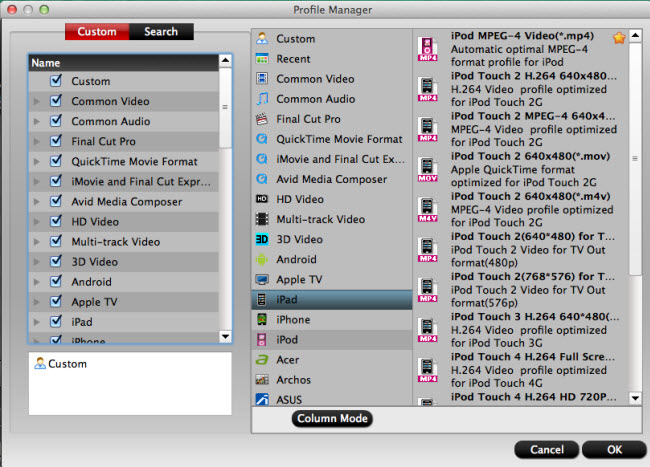
Task: Click the Archos brand icon
Action: point(262,380)
